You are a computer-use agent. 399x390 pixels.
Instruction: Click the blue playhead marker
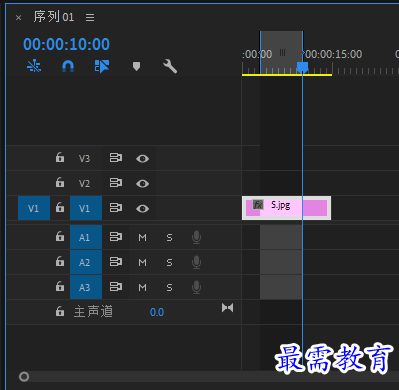[302, 67]
